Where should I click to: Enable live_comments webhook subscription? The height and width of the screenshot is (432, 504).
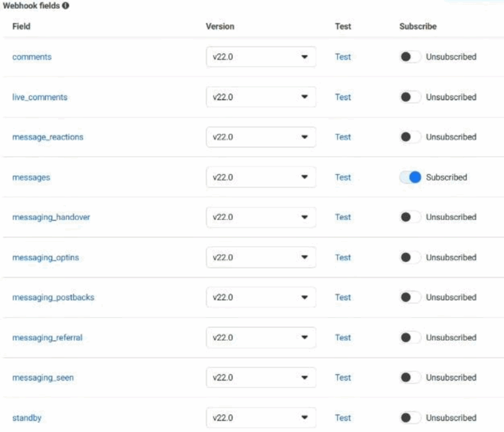(x=410, y=97)
